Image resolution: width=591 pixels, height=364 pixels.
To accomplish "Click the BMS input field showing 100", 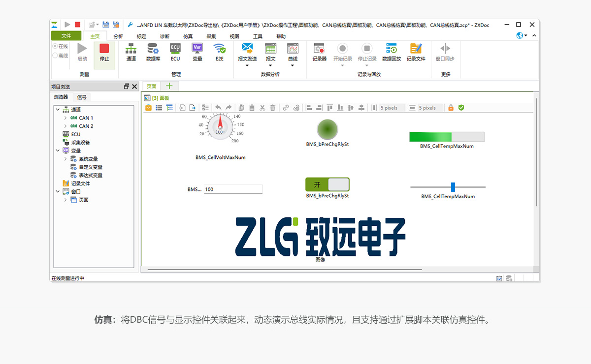I will coord(233,189).
